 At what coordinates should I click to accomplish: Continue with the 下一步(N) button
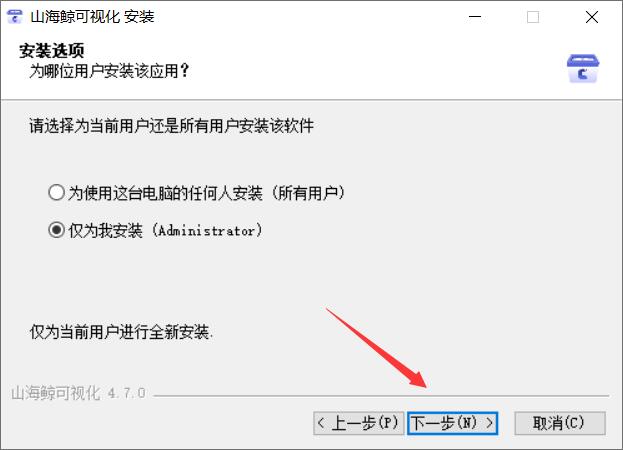click(453, 423)
